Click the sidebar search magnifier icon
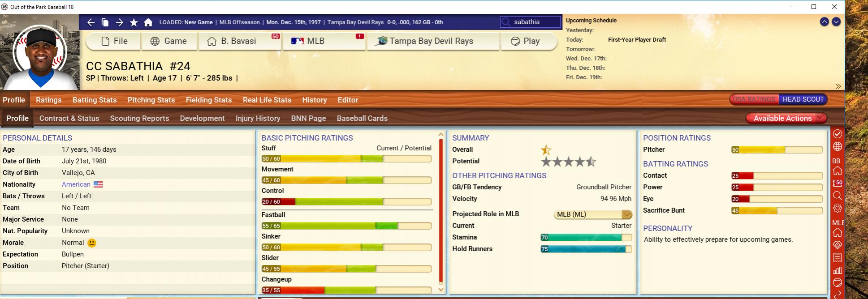The width and height of the screenshot is (868, 299). coord(837,196)
